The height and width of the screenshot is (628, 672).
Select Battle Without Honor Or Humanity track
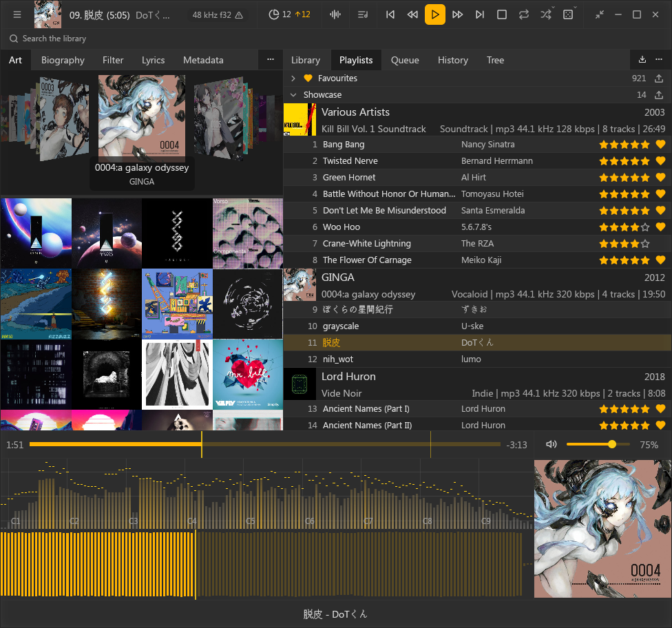(x=477, y=193)
